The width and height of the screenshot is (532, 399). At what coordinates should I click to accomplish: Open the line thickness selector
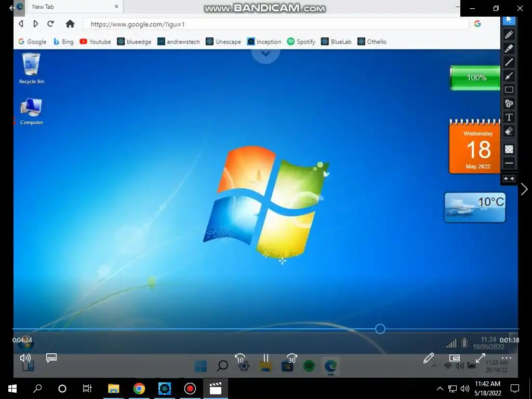click(x=509, y=163)
